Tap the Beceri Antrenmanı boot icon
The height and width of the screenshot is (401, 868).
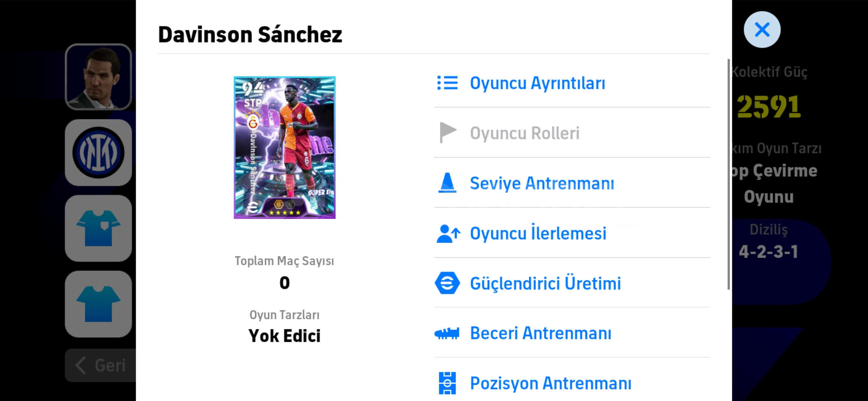point(447,333)
